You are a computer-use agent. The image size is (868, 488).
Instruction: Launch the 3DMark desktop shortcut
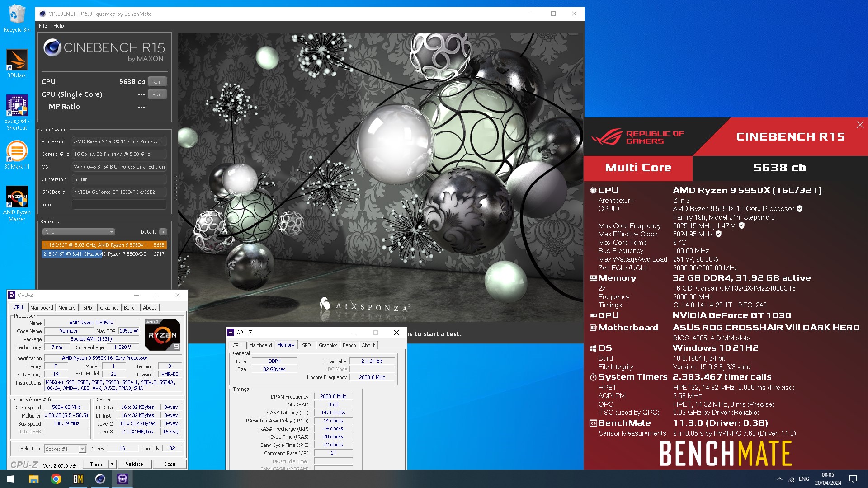coord(17,63)
